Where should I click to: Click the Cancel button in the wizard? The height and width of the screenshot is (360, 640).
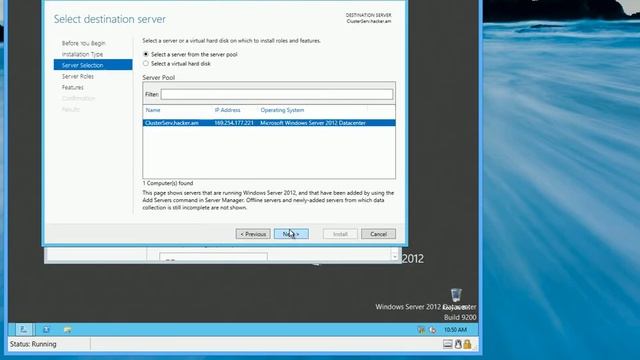click(x=378, y=234)
